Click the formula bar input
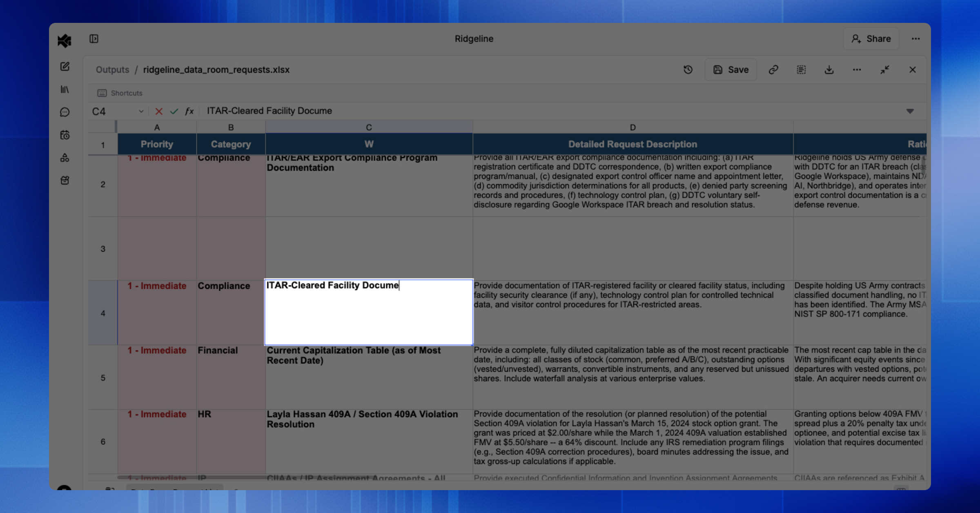 [551, 111]
